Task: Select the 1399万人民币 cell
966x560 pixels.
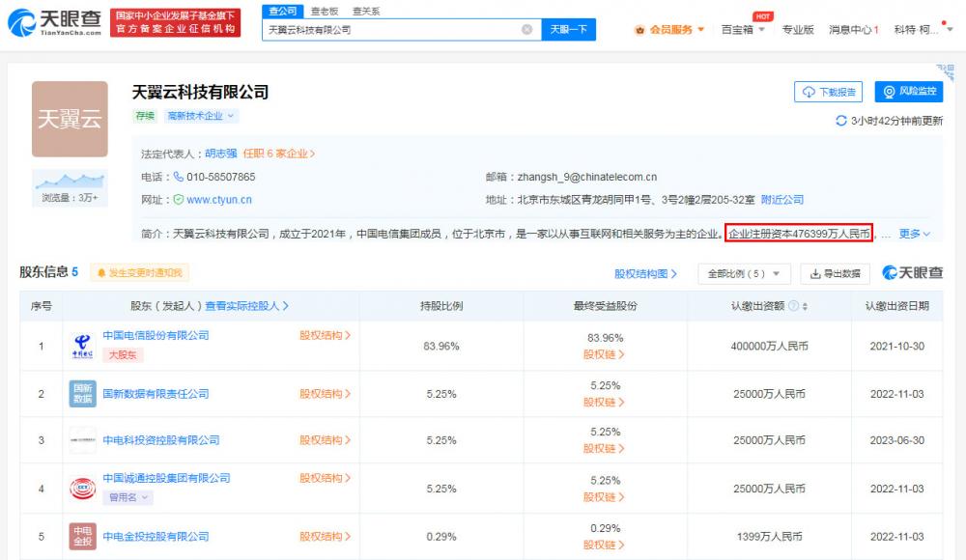Action: tap(769, 537)
